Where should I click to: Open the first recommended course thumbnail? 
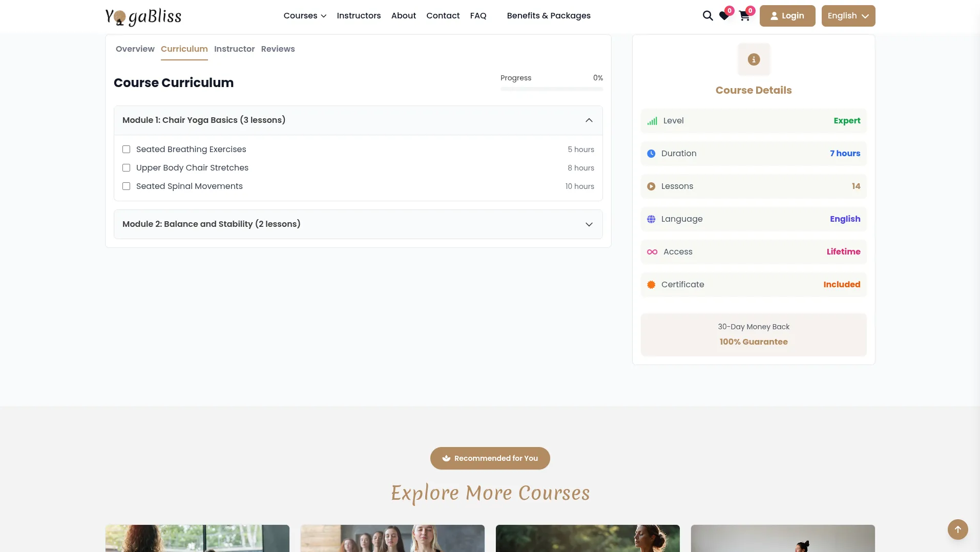[x=197, y=538]
